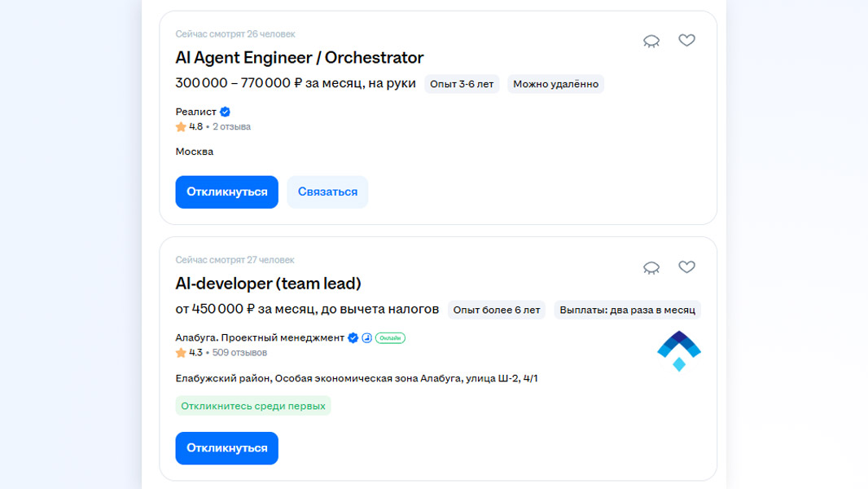Open the AI-developer (team lead) vacancy title
The height and width of the screenshot is (489, 868).
click(x=268, y=284)
